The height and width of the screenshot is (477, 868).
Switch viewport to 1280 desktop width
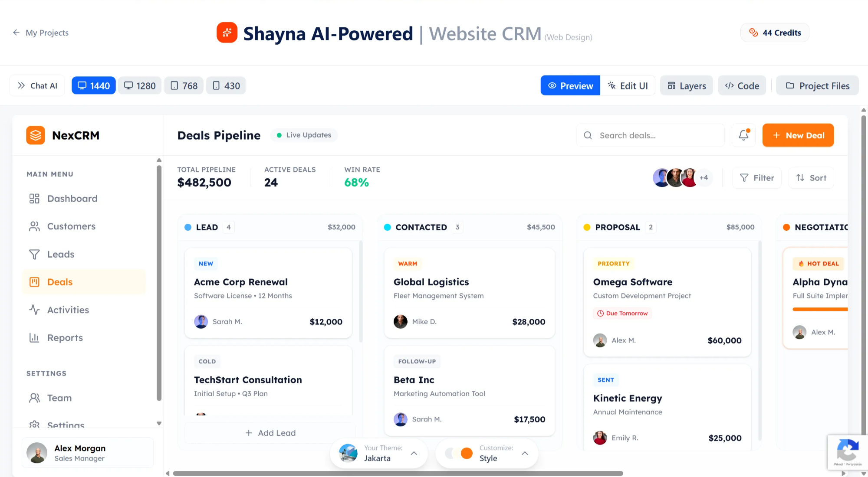click(x=140, y=86)
